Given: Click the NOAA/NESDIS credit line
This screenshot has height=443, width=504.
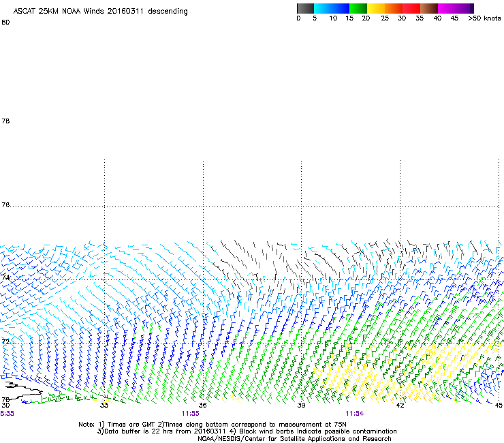Looking at the screenshot, I should (294, 439).
